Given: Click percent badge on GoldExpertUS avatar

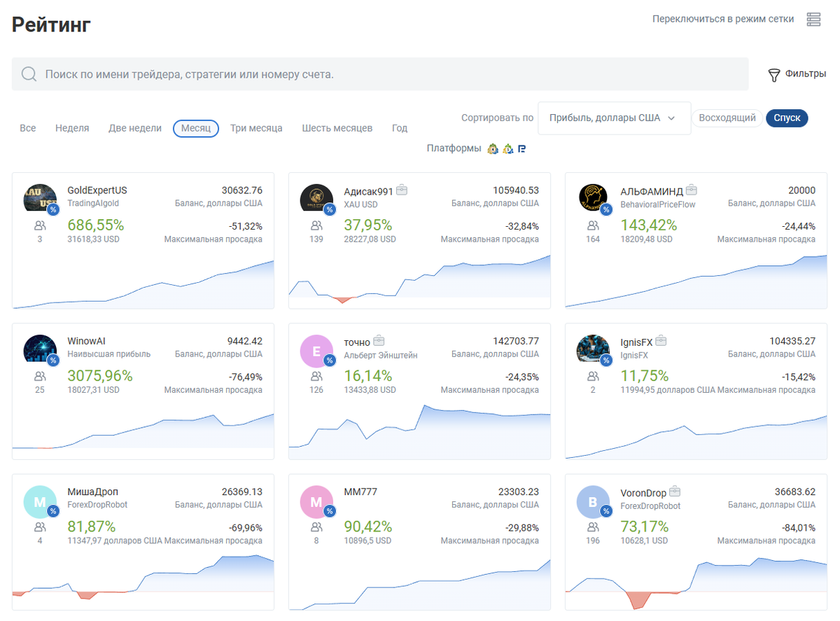Looking at the screenshot, I should (x=53, y=209).
